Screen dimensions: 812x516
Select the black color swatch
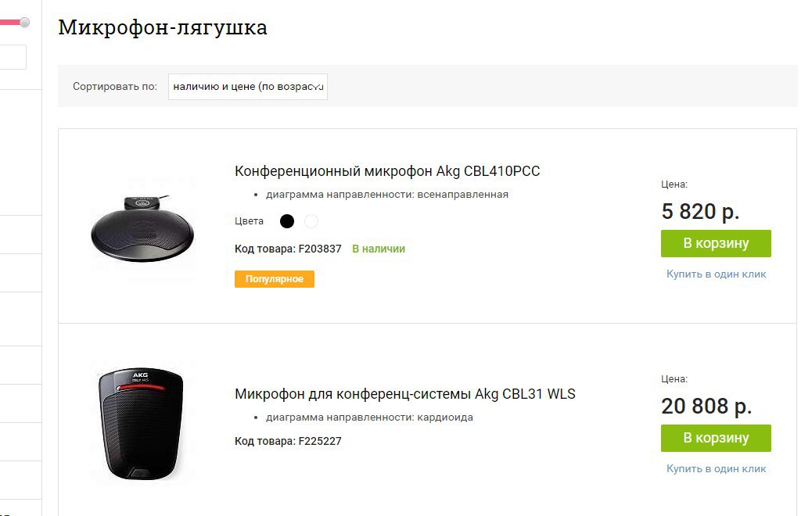[287, 221]
